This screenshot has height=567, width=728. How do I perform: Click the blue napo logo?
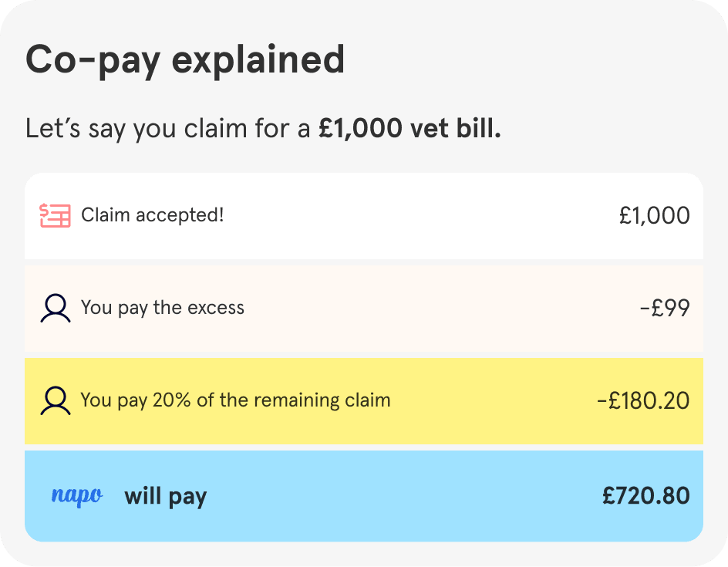pos(76,495)
